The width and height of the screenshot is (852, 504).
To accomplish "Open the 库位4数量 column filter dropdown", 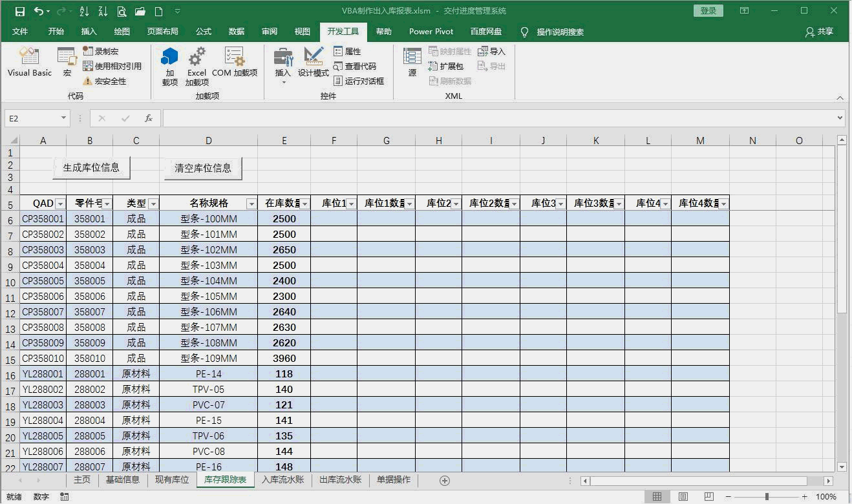I will click(723, 204).
